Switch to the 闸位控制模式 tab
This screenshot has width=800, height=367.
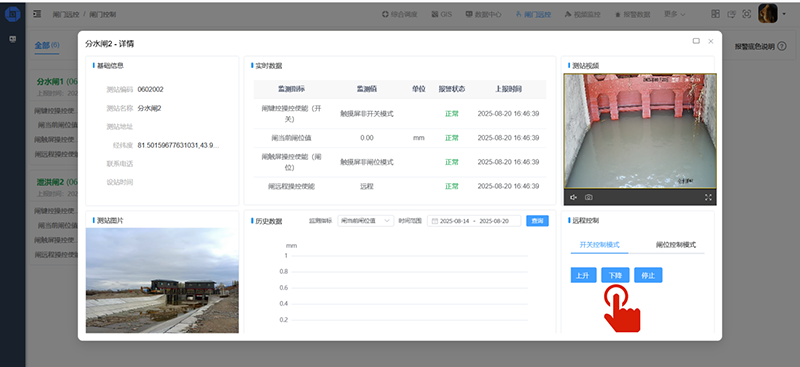tap(676, 245)
